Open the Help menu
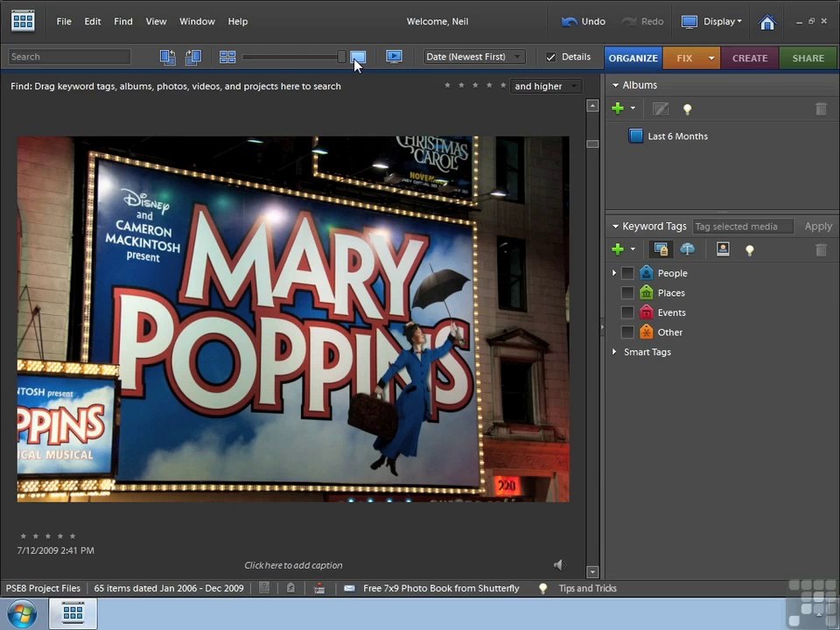840x630 pixels. [238, 21]
